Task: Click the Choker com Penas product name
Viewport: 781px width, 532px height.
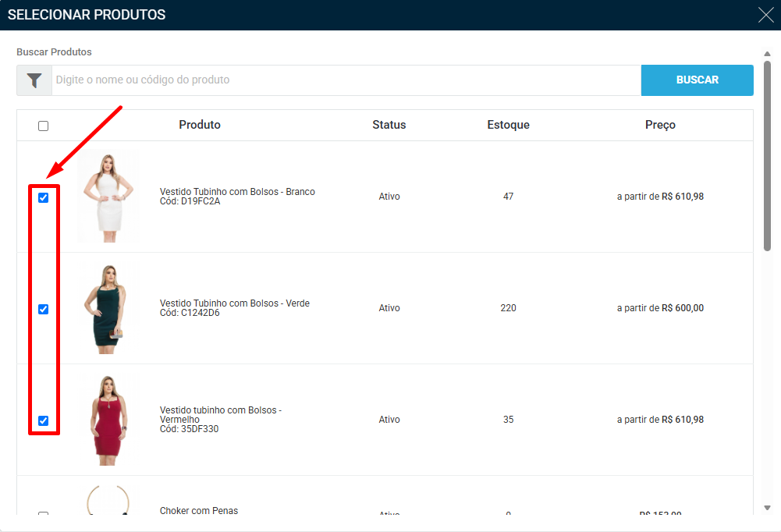Action: click(x=199, y=511)
